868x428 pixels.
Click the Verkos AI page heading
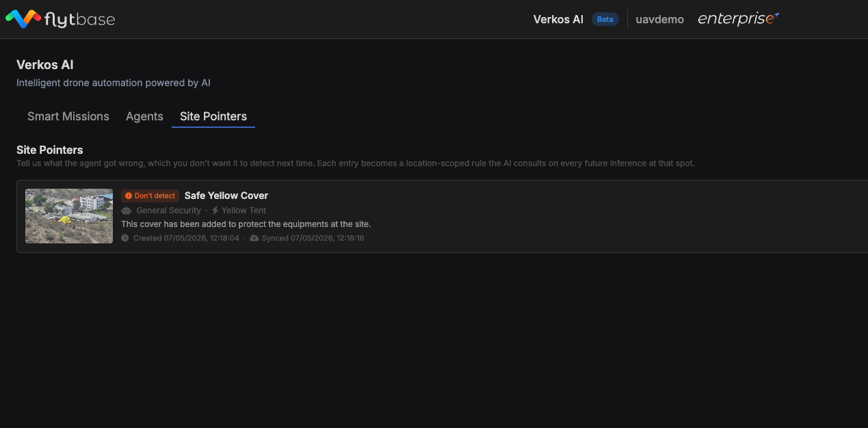tap(45, 65)
